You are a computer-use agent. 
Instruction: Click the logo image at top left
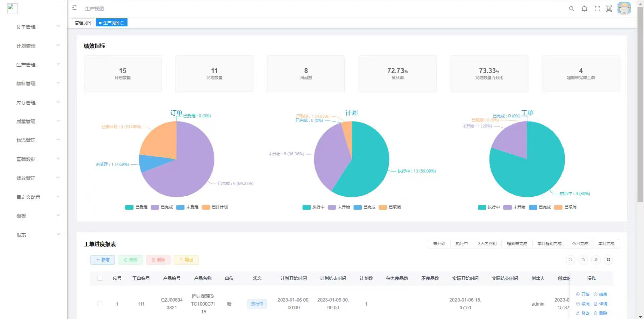12,8
